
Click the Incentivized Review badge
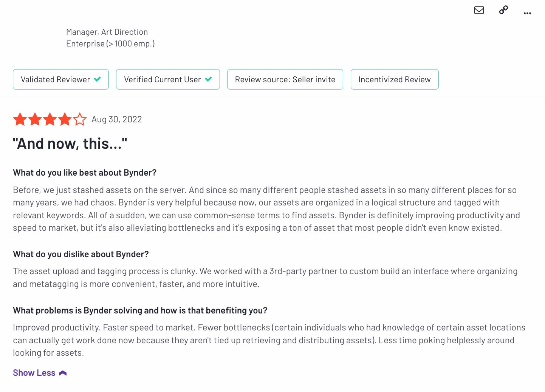tap(395, 79)
